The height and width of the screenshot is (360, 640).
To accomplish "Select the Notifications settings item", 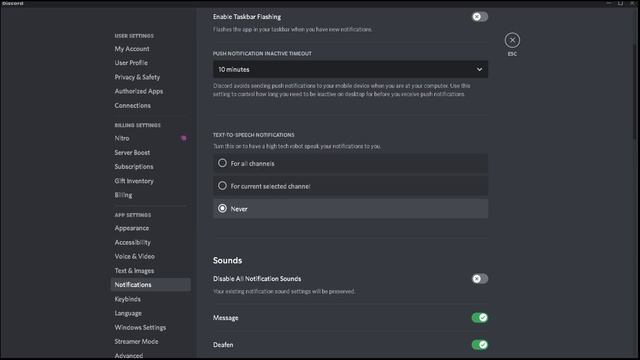I will (150, 285).
